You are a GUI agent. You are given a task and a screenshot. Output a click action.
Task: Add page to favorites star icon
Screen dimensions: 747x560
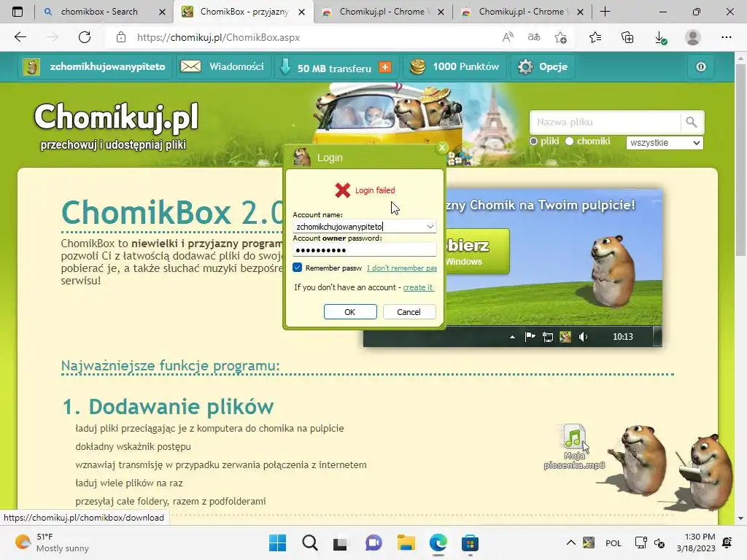coord(561,37)
